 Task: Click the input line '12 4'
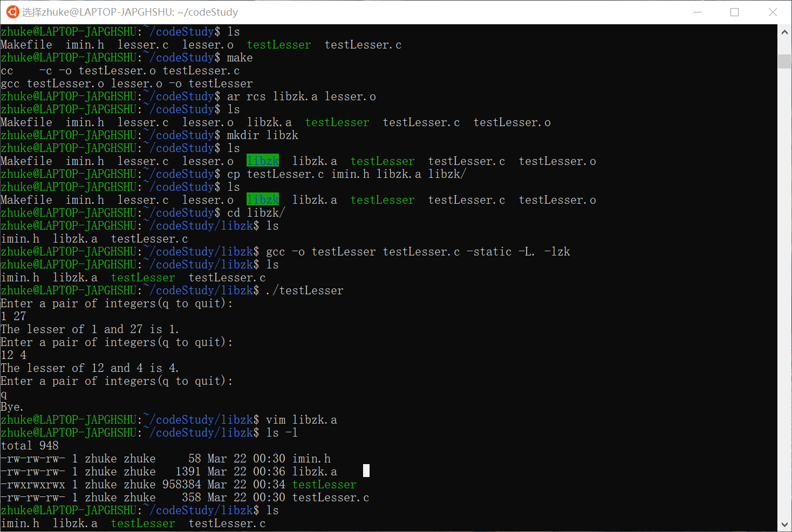click(13, 355)
